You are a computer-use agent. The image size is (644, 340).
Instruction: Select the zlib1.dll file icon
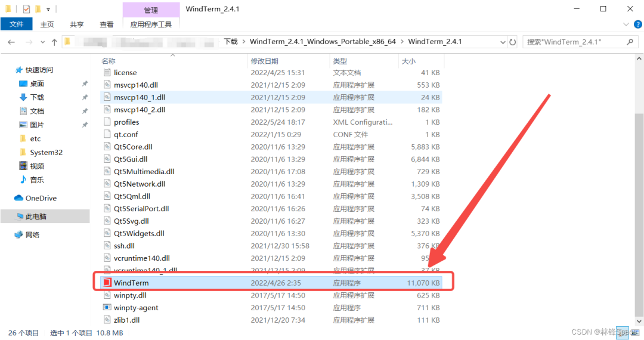107,320
